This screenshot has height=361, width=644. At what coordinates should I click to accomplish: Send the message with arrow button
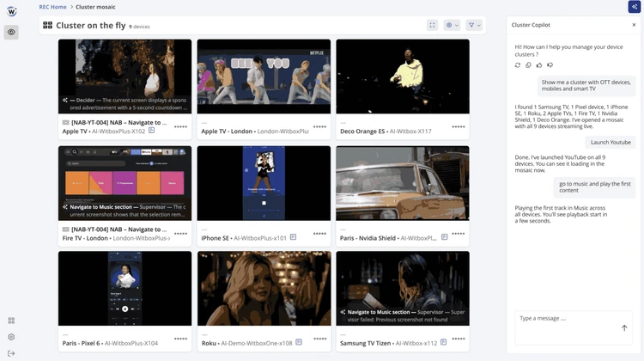point(624,327)
